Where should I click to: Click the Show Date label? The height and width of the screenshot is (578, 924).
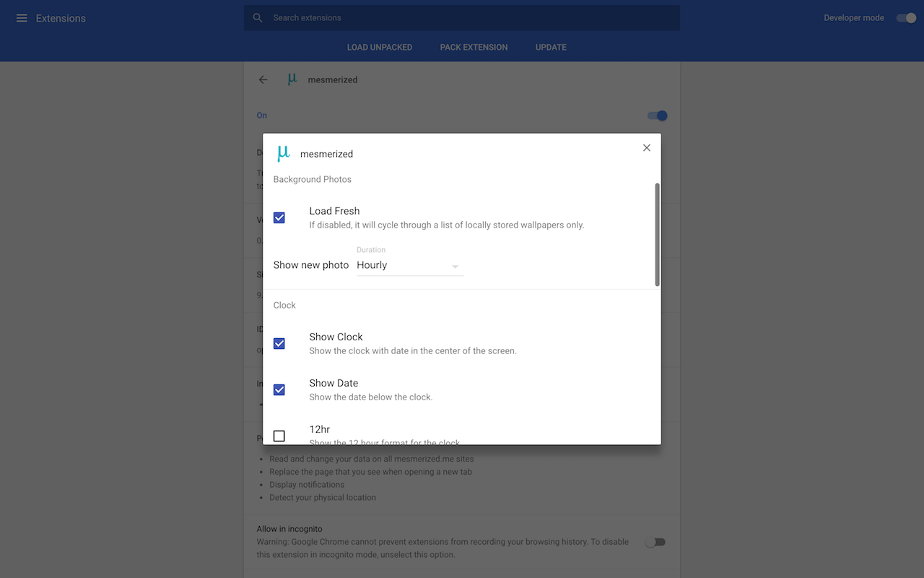click(334, 383)
